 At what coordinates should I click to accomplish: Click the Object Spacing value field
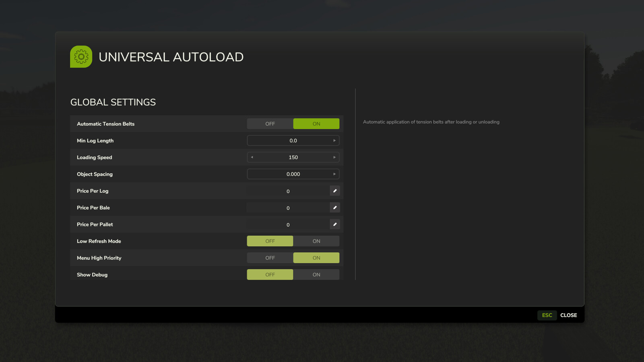pyautogui.click(x=293, y=174)
